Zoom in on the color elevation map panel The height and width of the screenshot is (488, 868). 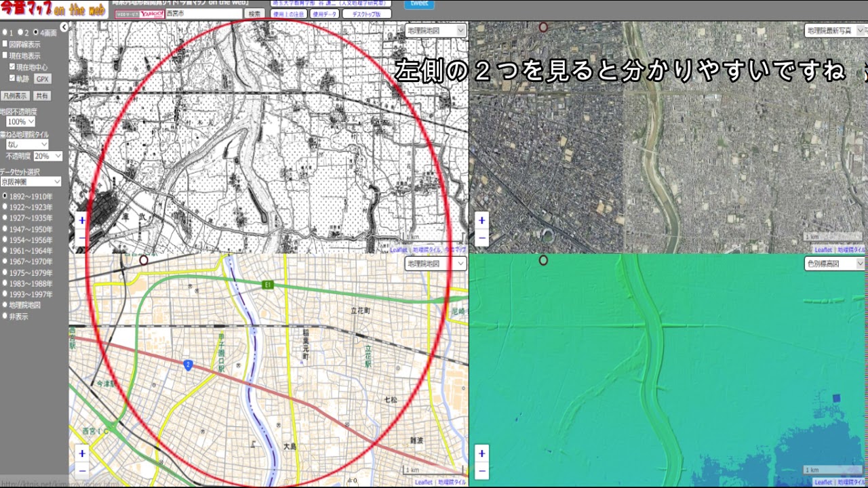[481, 453]
